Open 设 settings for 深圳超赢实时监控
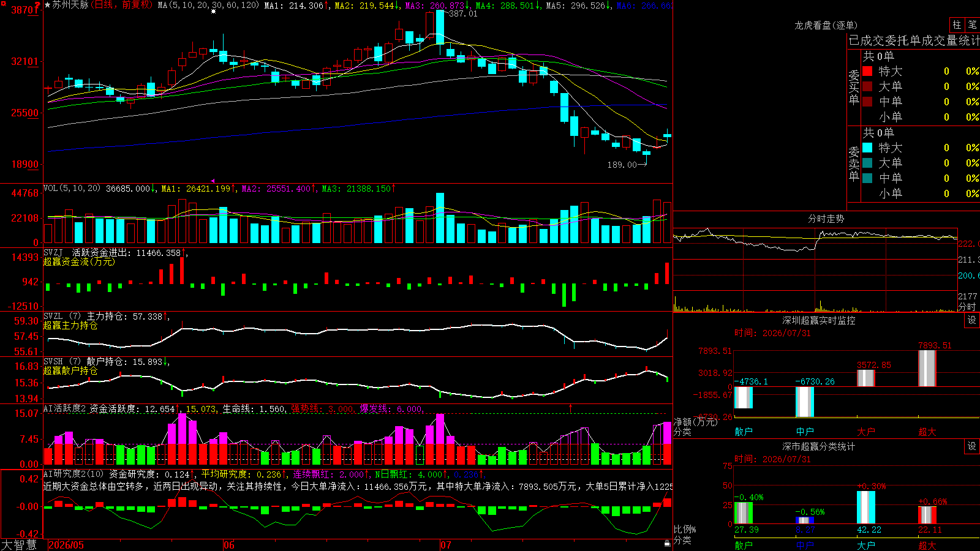 971,320
